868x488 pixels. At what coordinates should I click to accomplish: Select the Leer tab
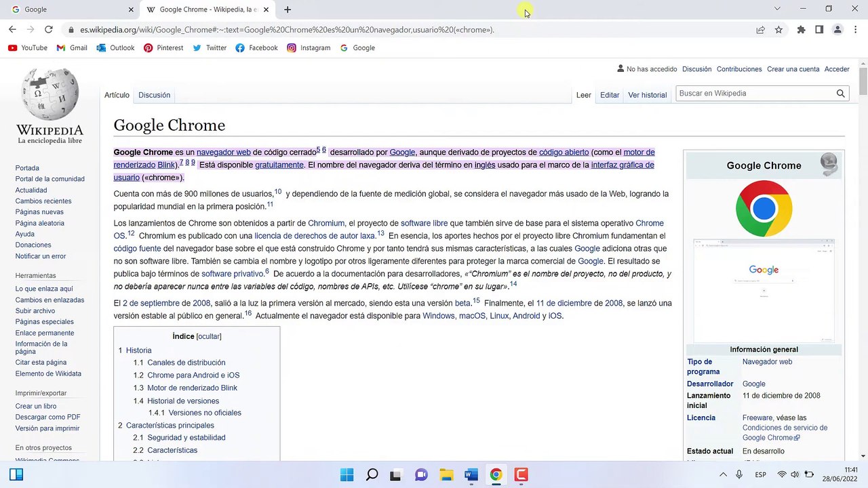pyautogui.click(x=584, y=95)
